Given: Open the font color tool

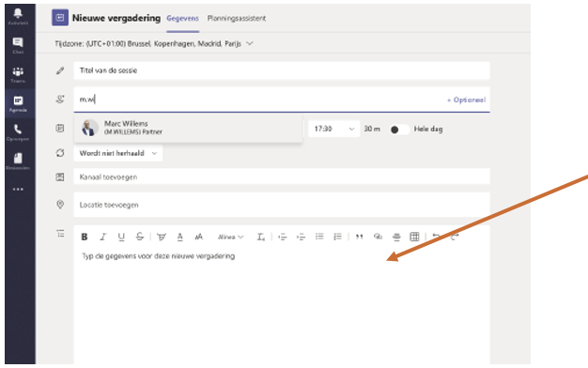Looking at the screenshot, I should point(180,237).
